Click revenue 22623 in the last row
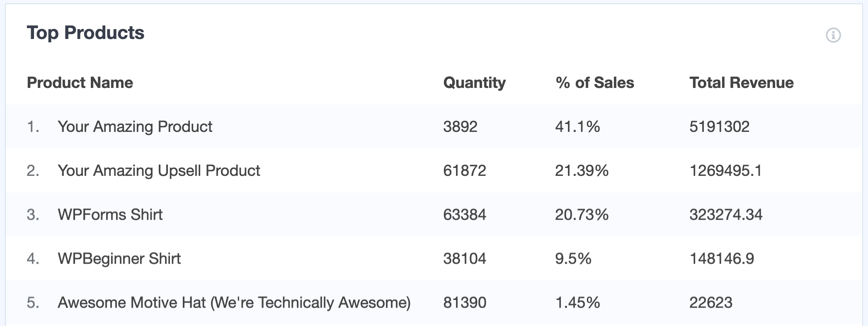 click(711, 302)
